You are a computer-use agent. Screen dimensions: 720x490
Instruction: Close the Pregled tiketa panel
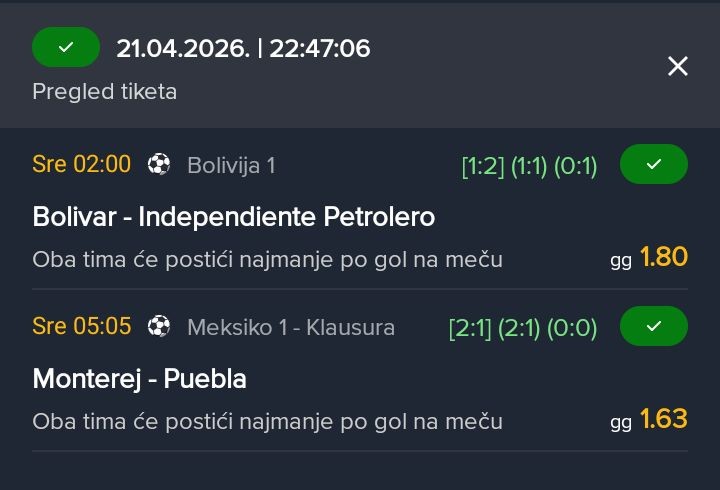[x=678, y=66]
